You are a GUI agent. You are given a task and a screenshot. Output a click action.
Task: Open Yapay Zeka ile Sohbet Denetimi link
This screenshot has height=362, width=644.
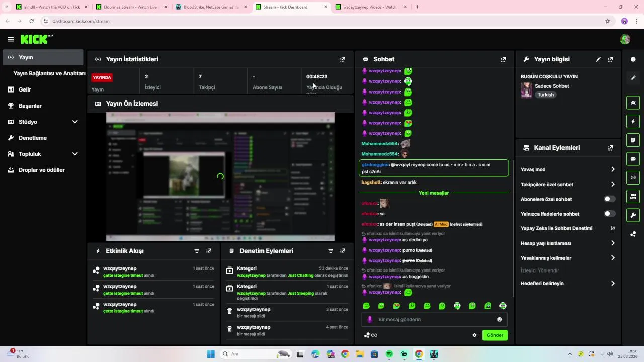(568, 228)
